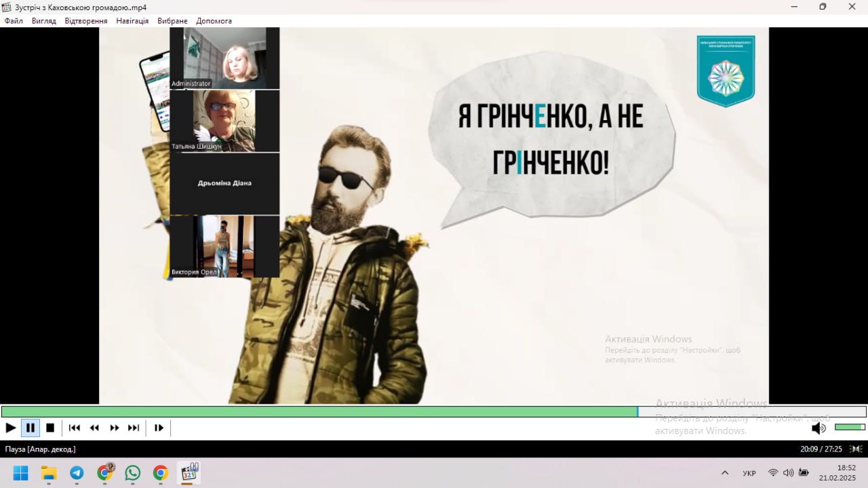
Task: Click the 20:09 / 27:25 time display
Action: pyautogui.click(x=821, y=449)
